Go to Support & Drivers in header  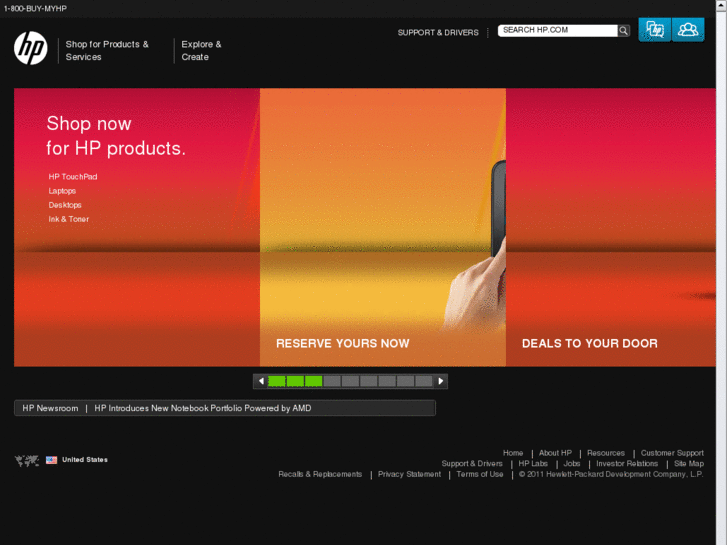[x=438, y=32]
